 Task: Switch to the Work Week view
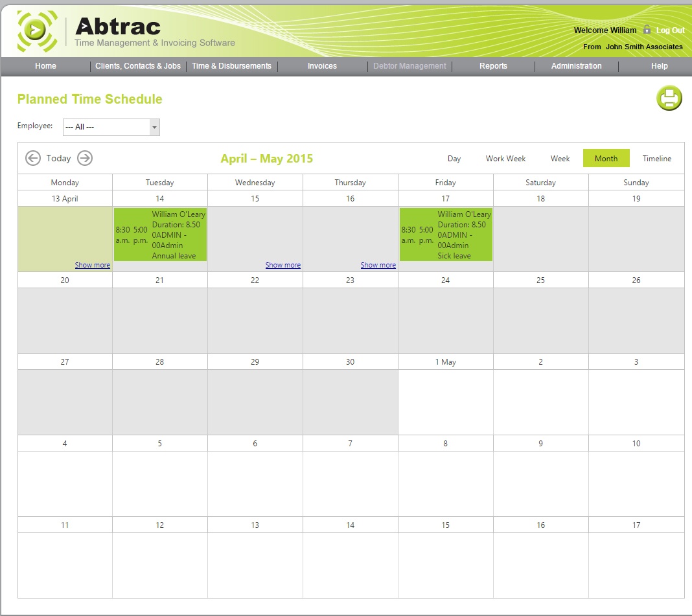505,158
